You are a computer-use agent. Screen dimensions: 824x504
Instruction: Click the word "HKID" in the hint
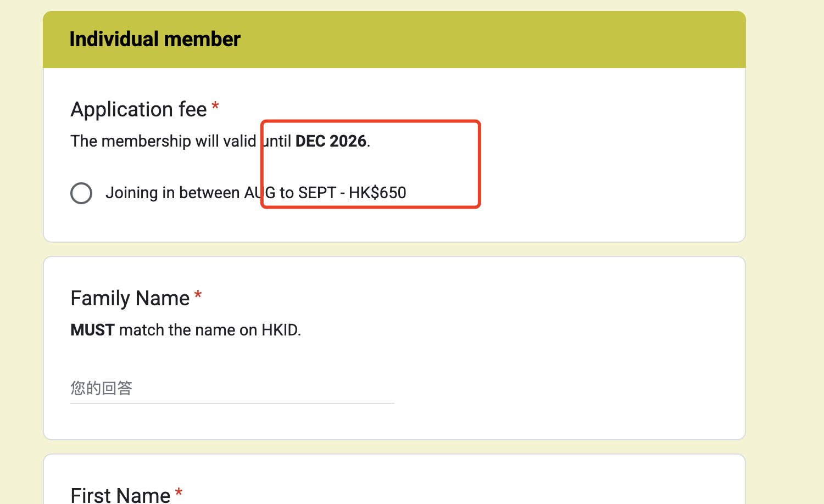click(x=280, y=331)
